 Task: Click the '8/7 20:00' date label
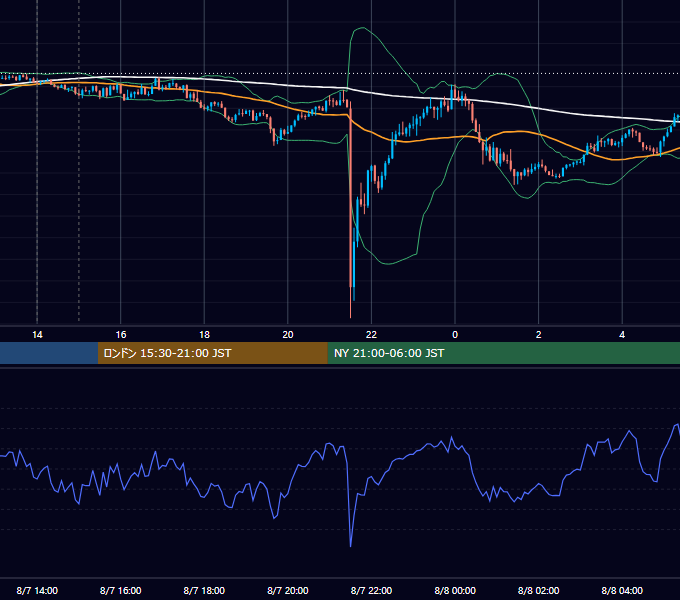pos(288,590)
